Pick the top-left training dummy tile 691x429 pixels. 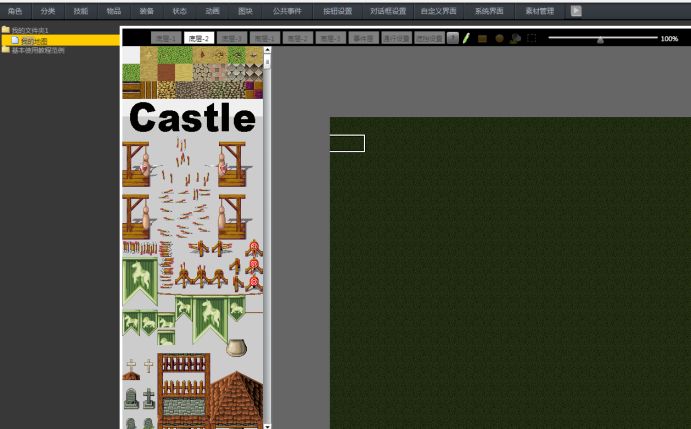(138, 164)
